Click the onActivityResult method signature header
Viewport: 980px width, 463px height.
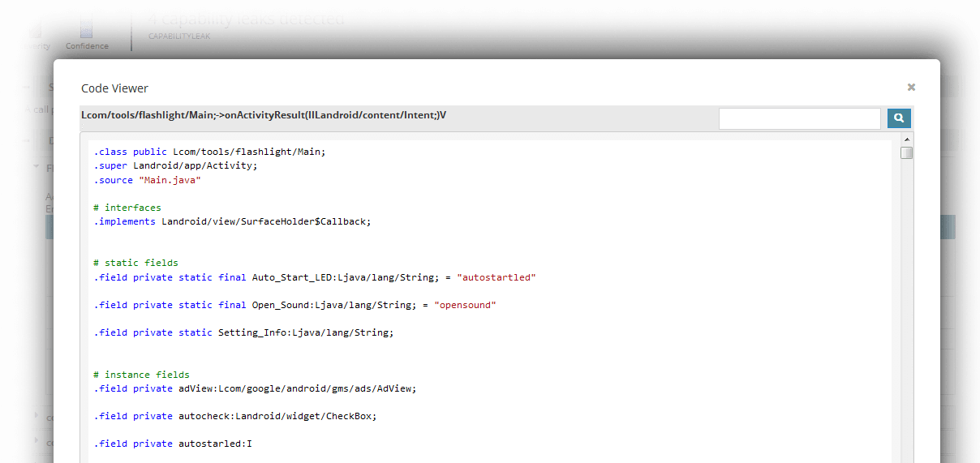click(x=264, y=115)
